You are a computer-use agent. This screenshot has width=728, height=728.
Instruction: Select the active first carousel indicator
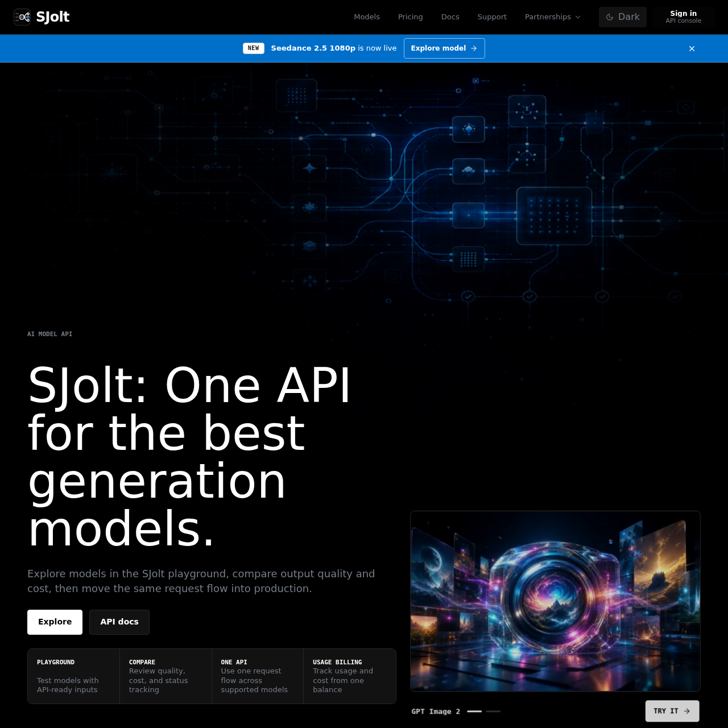[x=474, y=712]
